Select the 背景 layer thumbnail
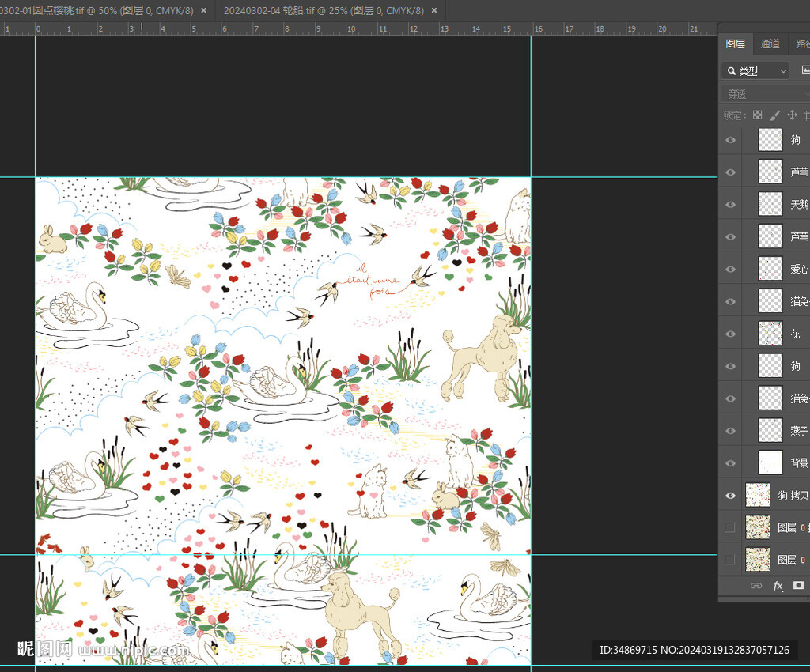810x672 pixels. tap(770, 463)
